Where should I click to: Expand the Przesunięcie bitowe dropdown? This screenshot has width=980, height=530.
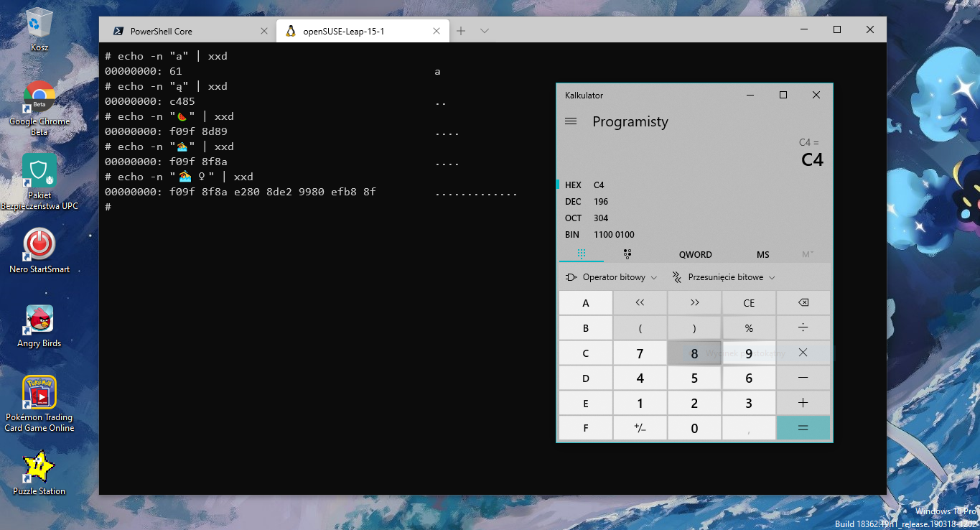[723, 277]
